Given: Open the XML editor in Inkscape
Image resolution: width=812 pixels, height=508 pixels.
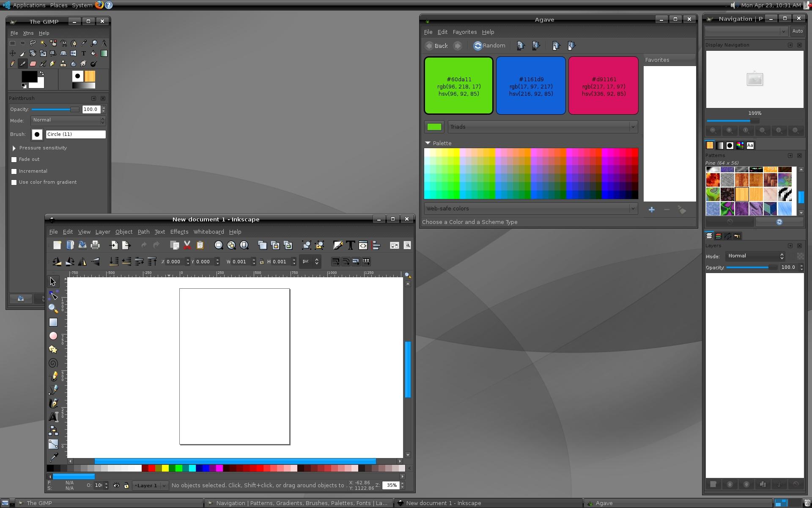Looking at the screenshot, I should (363, 245).
